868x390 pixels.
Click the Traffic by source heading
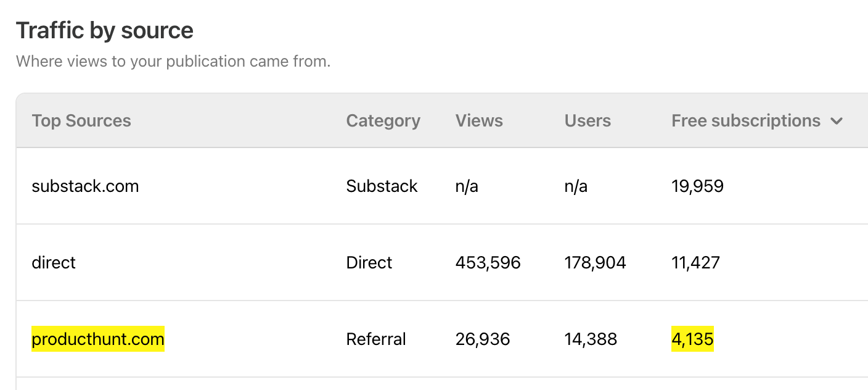point(105,30)
